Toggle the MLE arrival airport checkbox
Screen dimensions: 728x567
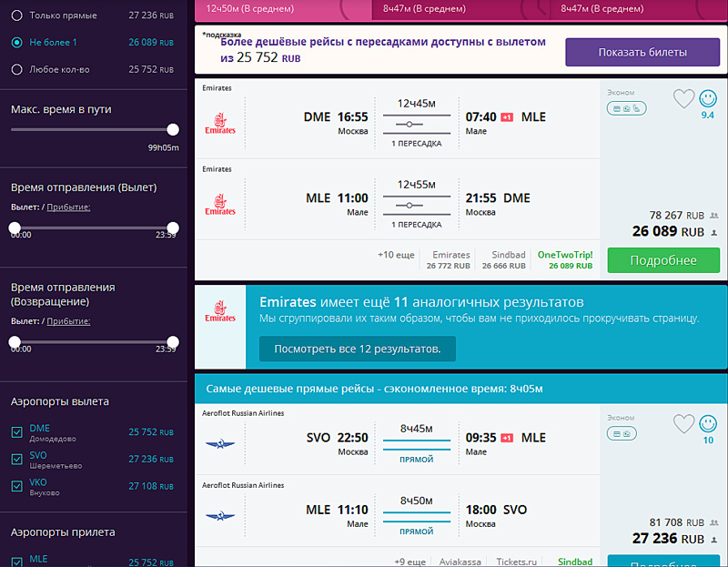tap(16, 562)
